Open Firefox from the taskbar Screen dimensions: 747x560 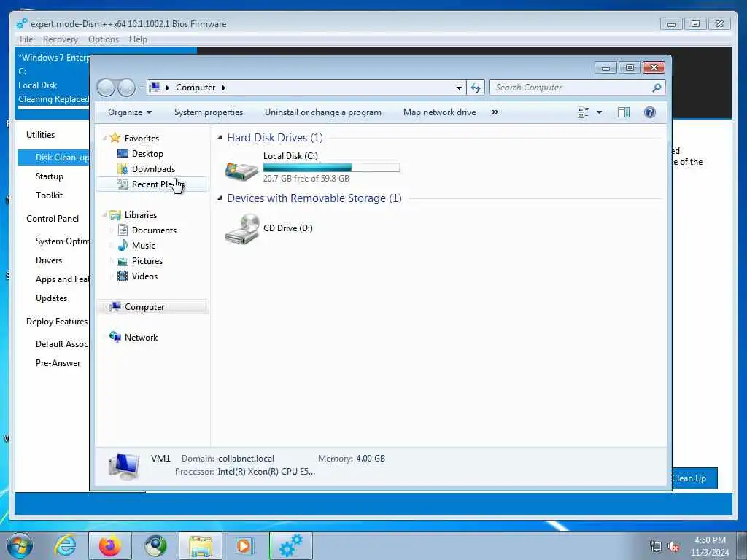coord(109,545)
